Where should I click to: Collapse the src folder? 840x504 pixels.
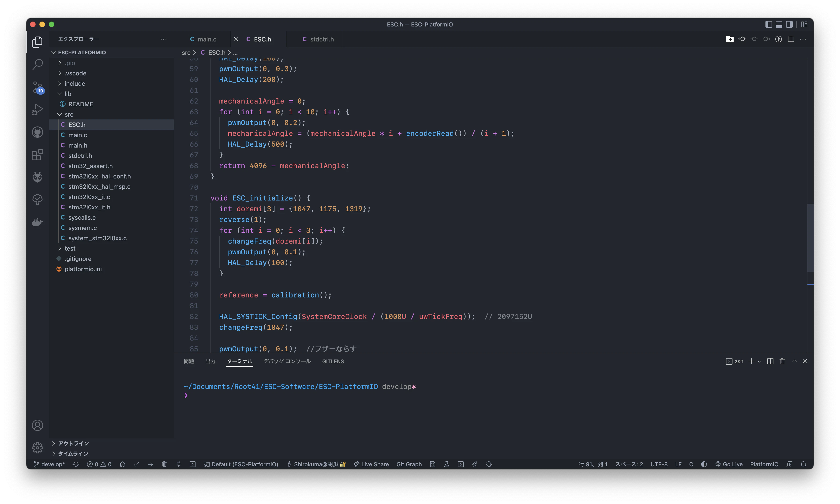[x=69, y=115]
